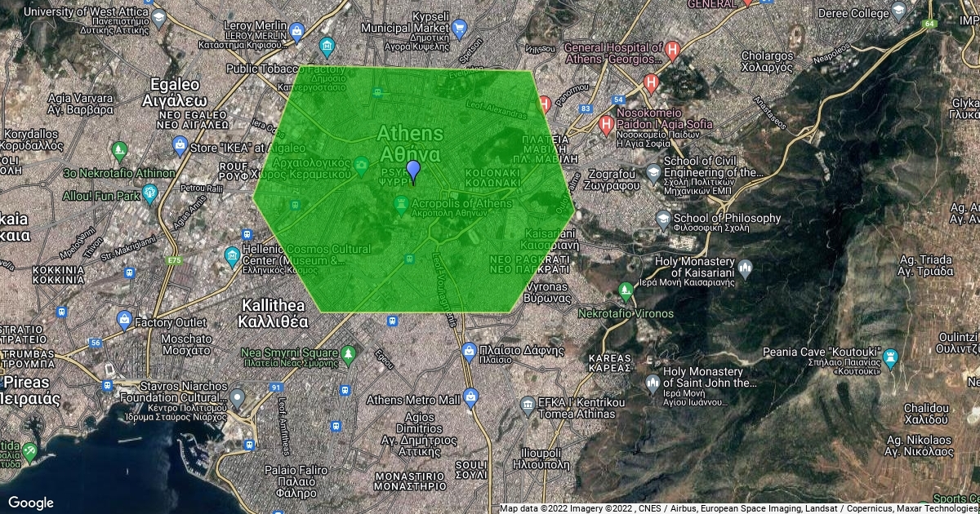Select the Acropolis of Athens landmark icon
Image resolution: width=980 pixels, height=514 pixels.
click(x=401, y=203)
